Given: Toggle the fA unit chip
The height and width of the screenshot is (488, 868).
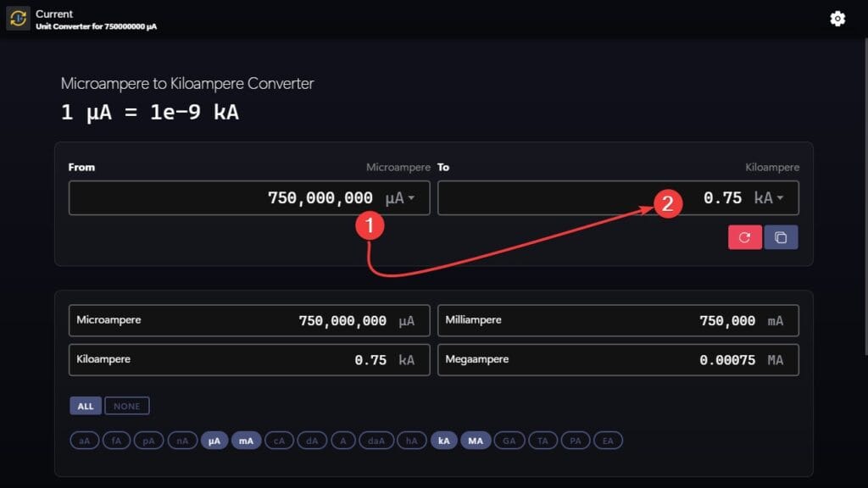Looking at the screenshot, I should [116, 441].
